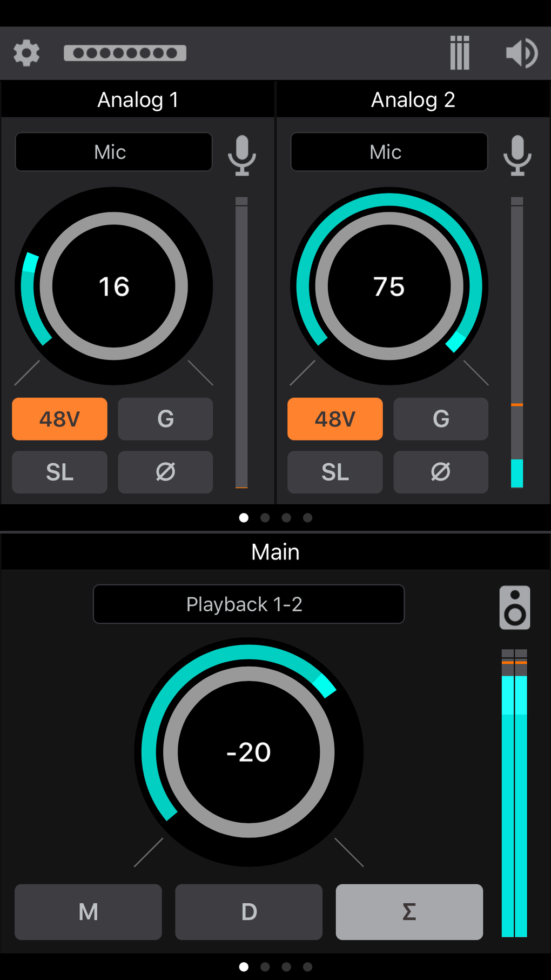551x980 pixels.
Task: Toggle 48V phantom power on Analog 1
Action: 59,419
